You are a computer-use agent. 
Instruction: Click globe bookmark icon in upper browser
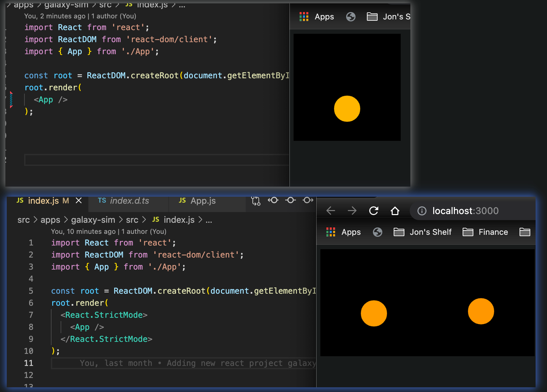coord(351,17)
